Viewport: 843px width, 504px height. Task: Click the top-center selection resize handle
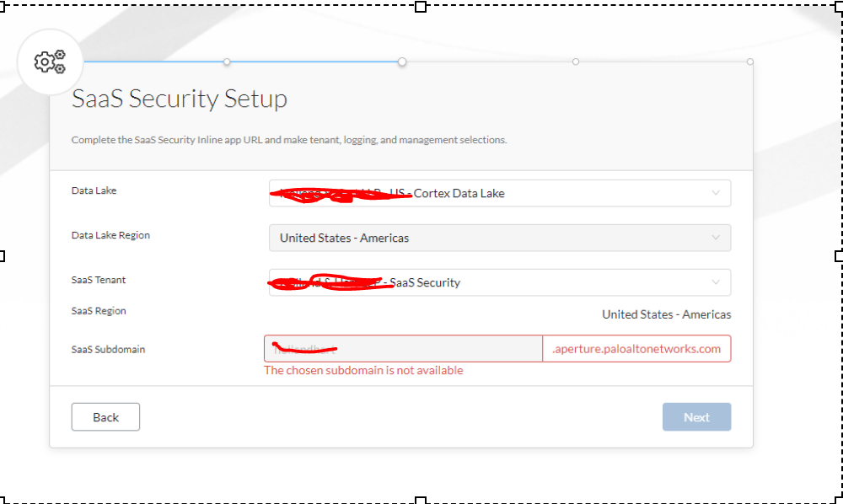tap(421, 6)
